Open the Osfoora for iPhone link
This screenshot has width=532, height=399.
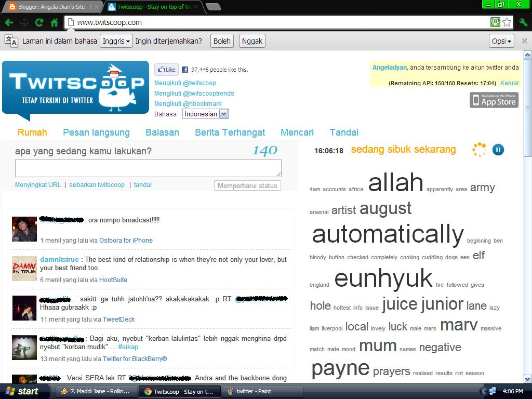(126, 240)
